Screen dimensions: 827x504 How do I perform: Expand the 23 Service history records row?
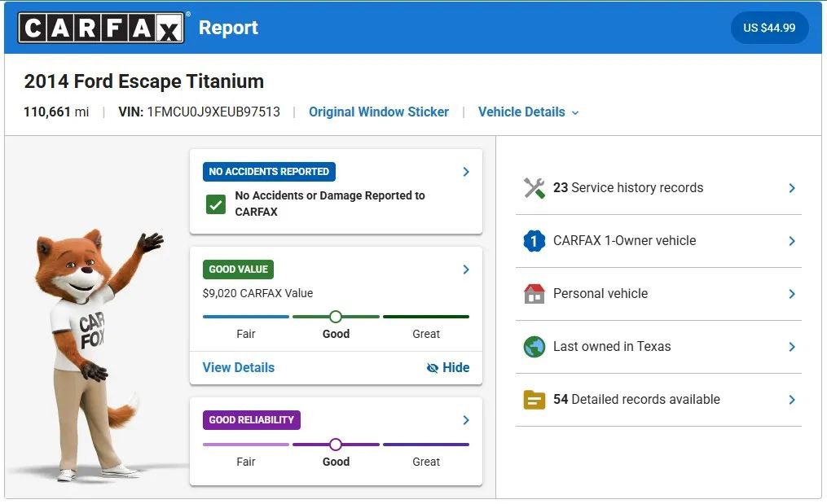coord(790,187)
